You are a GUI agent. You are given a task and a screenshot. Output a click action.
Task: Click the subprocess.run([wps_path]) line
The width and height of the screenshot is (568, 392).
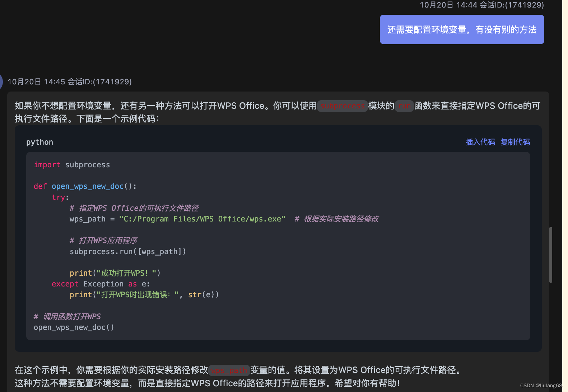128,252
